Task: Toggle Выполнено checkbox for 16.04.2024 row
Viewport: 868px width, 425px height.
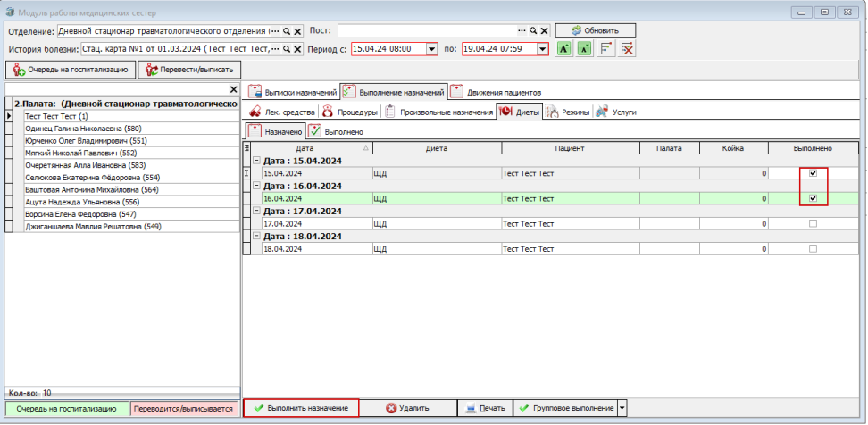Action: tap(813, 198)
